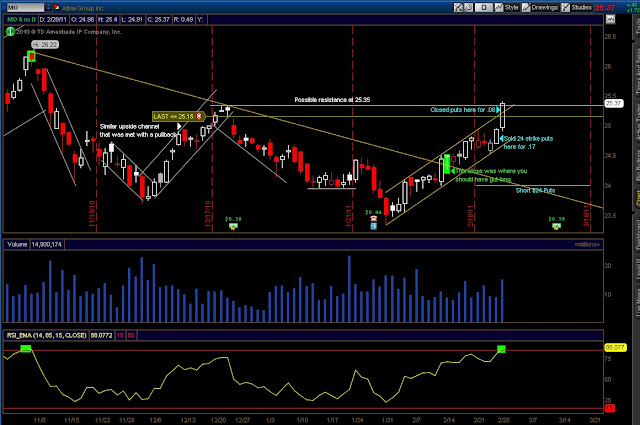Click the C: 25.37 close value

158,20
